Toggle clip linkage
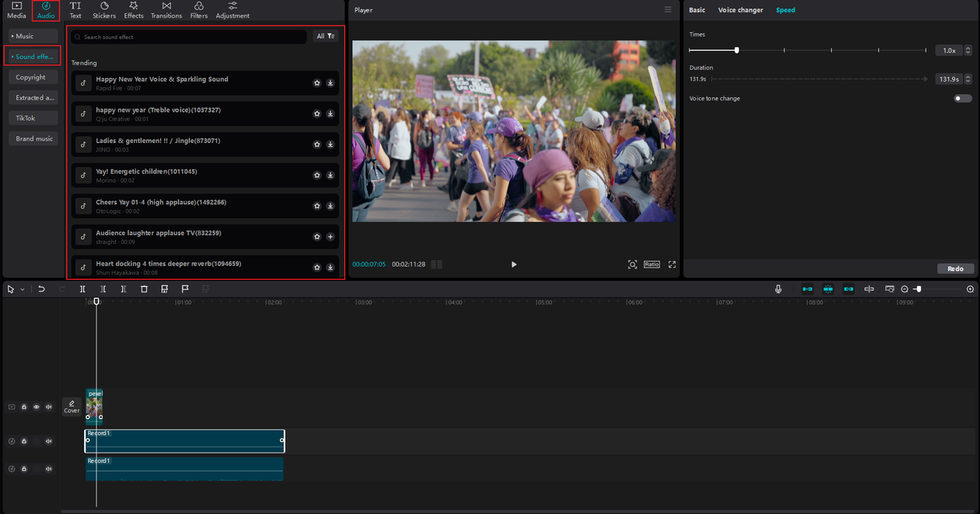Image resolution: width=980 pixels, height=514 pixels. [x=848, y=289]
